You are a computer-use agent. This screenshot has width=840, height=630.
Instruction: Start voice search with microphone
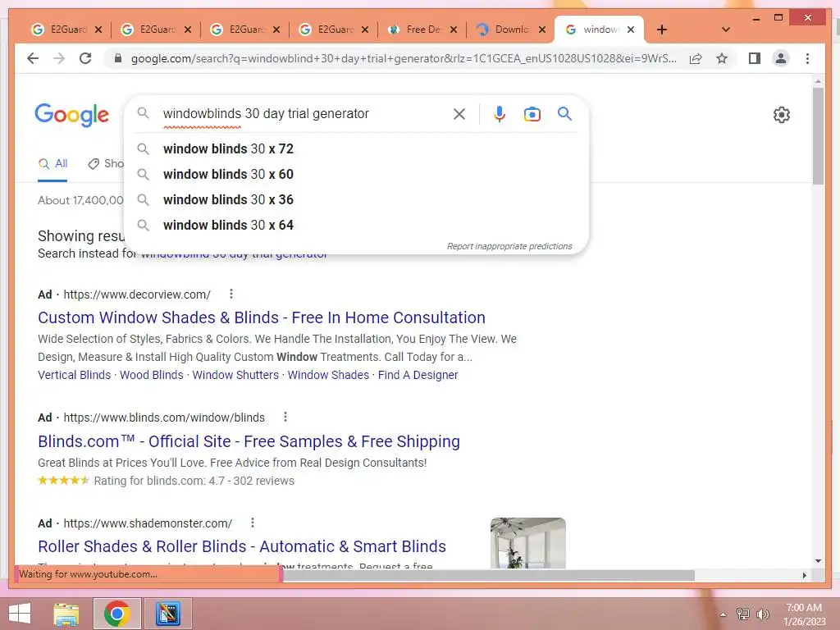coord(500,113)
